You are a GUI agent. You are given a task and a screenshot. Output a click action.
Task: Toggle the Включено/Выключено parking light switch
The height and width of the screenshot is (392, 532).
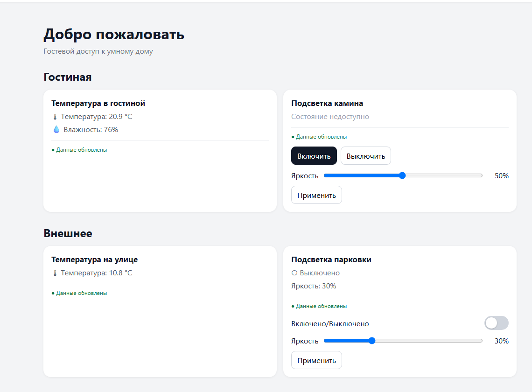pos(496,323)
